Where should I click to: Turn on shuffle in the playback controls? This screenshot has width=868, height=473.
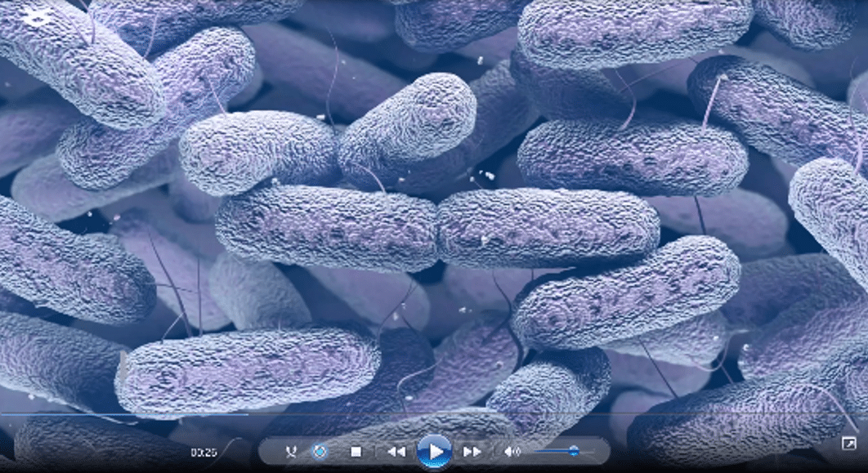291,452
